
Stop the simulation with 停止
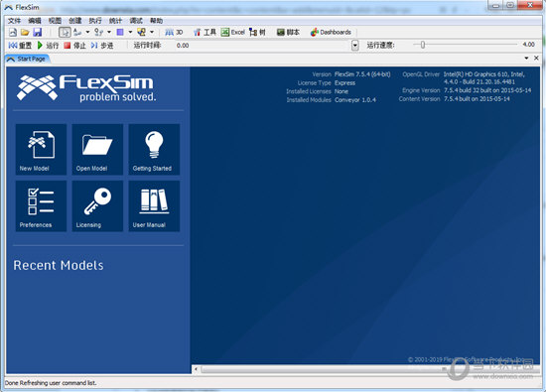click(x=74, y=46)
